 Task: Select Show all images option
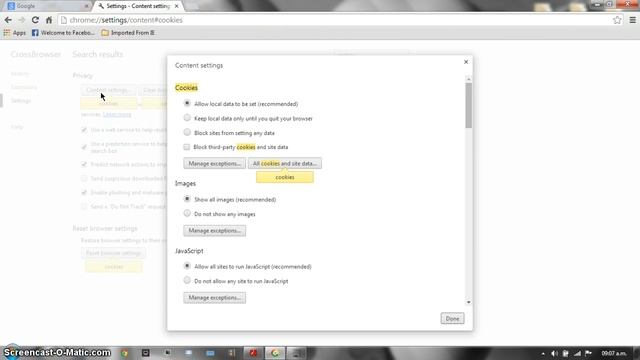pyautogui.click(x=187, y=199)
